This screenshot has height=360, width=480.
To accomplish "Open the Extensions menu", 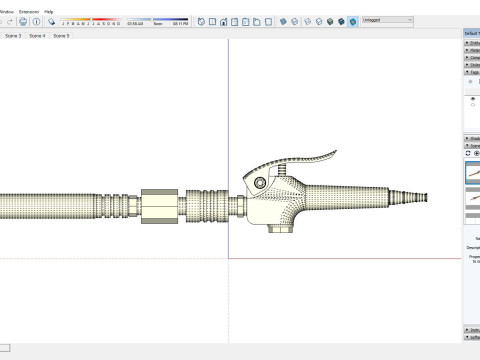I will [29, 12].
